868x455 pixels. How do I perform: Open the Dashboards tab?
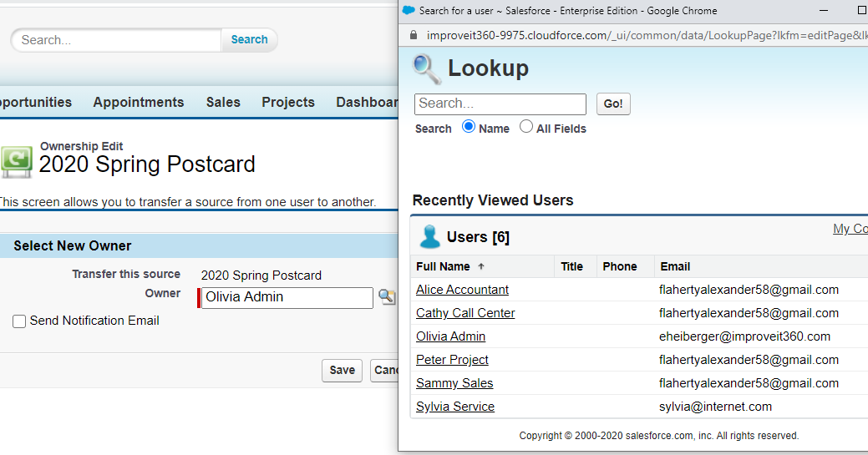click(x=367, y=103)
